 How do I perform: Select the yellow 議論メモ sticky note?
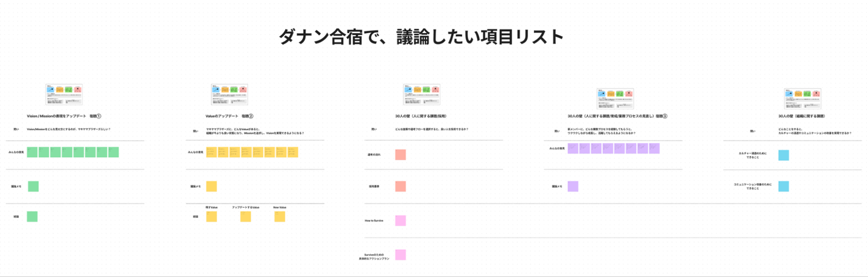212,186
